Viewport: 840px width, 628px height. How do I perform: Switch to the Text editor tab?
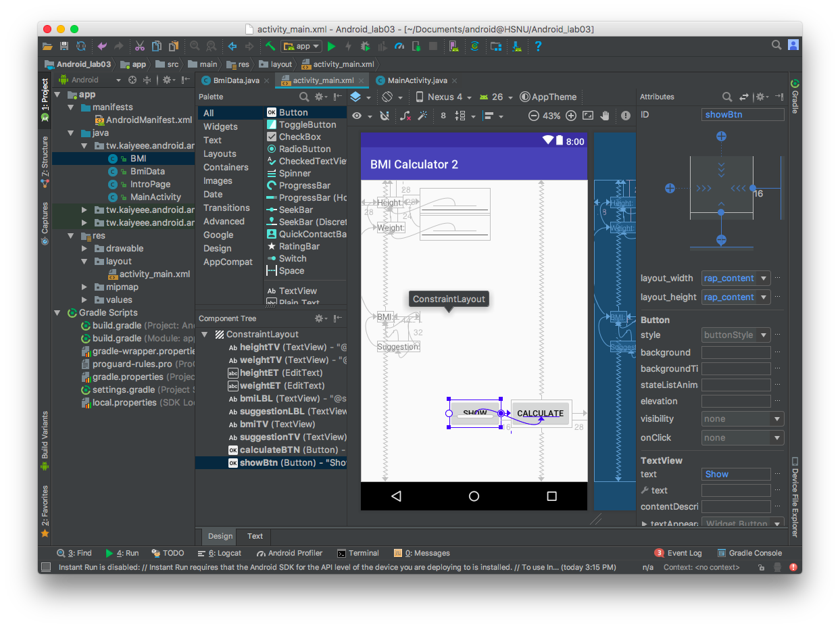(255, 536)
